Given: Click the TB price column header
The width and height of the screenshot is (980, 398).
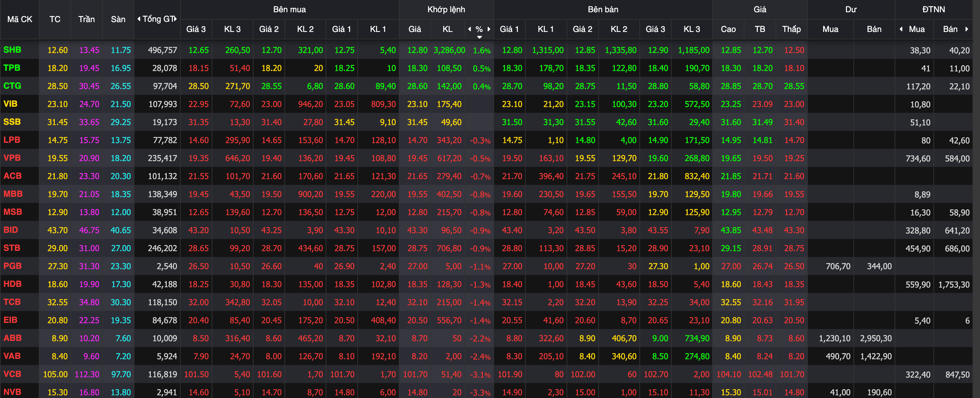Looking at the screenshot, I should [760, 29].
